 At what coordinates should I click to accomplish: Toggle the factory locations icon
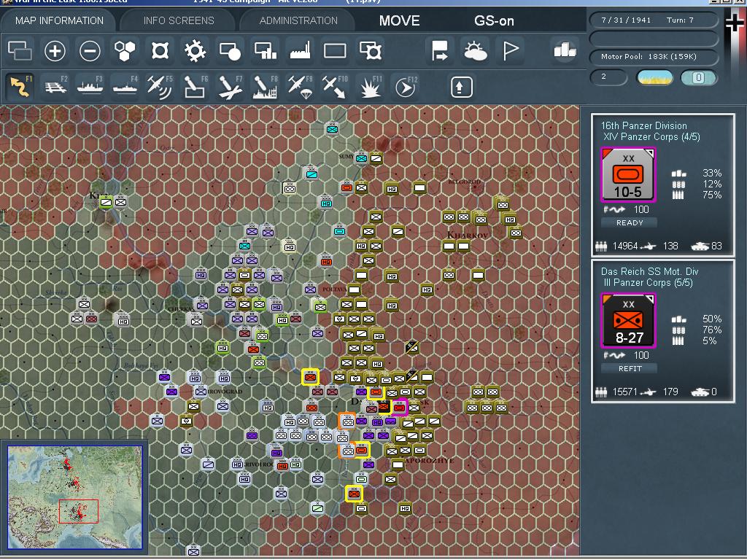point(300,50)
